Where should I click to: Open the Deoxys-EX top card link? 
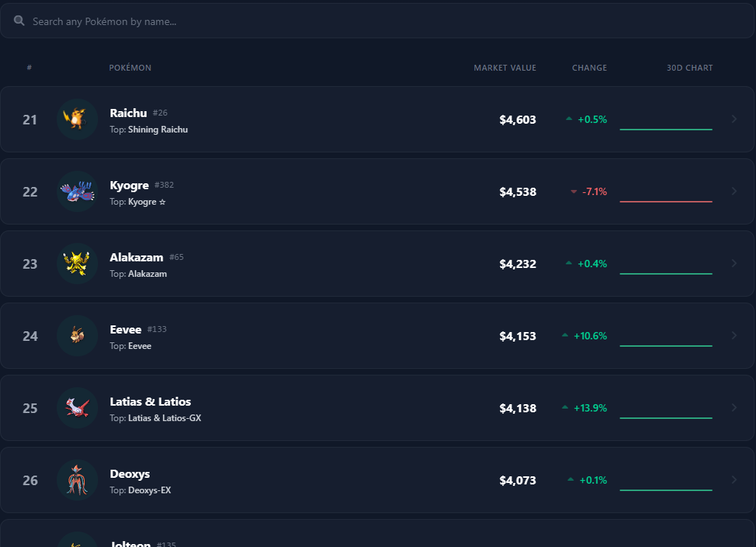(x=150, y=490)
